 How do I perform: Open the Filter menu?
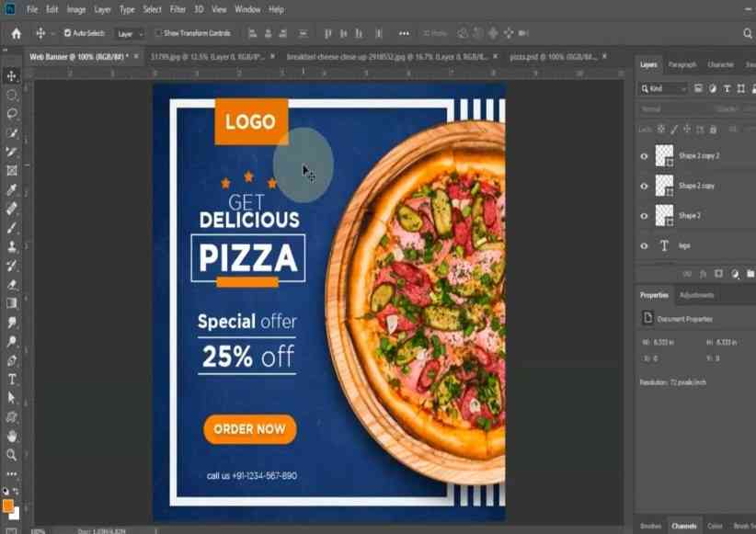(x=177, y=9)
